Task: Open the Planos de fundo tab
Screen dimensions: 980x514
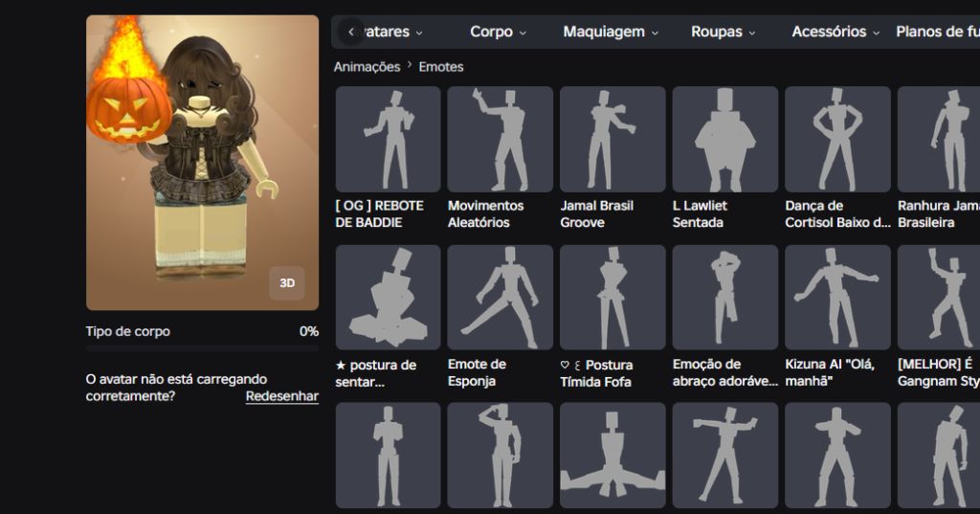Action: [938, 32]
